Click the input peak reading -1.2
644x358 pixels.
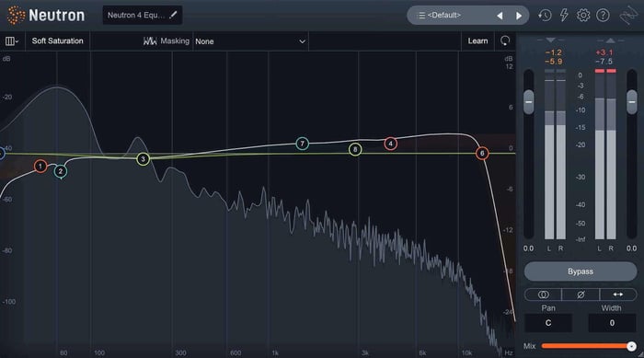[554, 52]
